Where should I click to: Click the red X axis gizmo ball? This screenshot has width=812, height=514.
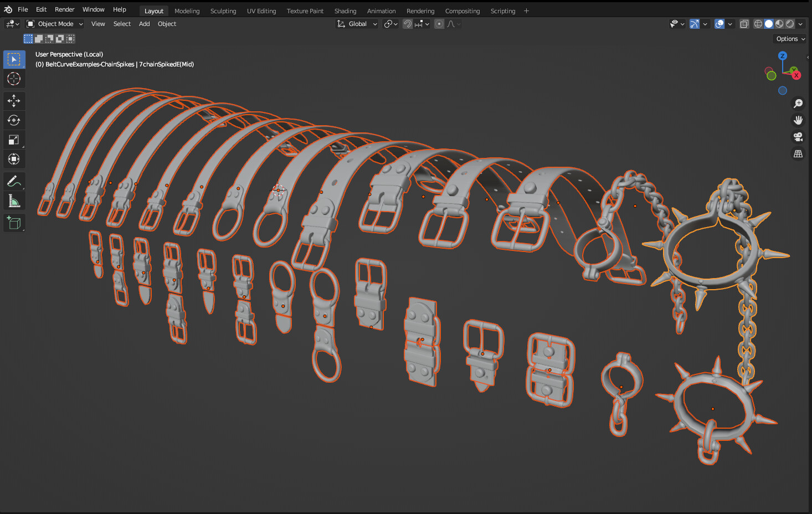[x=796, y=75]
